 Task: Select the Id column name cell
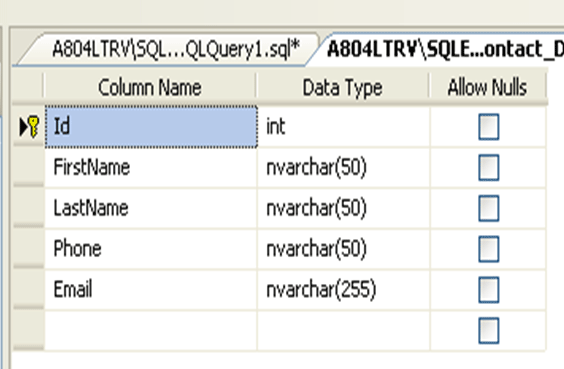[x=151, y=127]
